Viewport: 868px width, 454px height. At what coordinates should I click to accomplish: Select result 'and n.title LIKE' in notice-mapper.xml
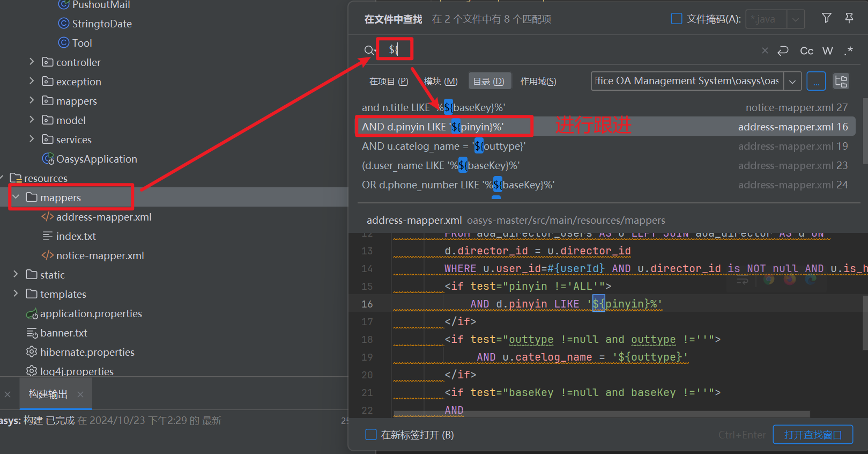point(605,107)
